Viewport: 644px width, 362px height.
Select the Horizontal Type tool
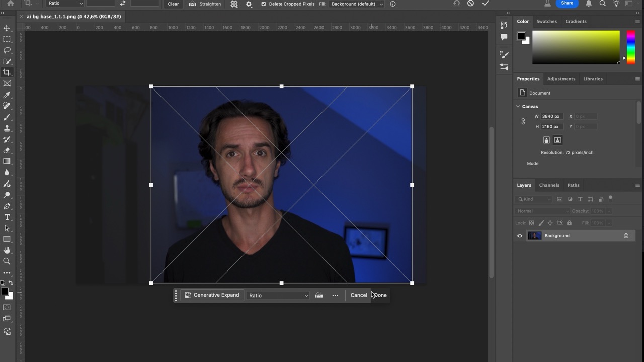tap(7, 217)
